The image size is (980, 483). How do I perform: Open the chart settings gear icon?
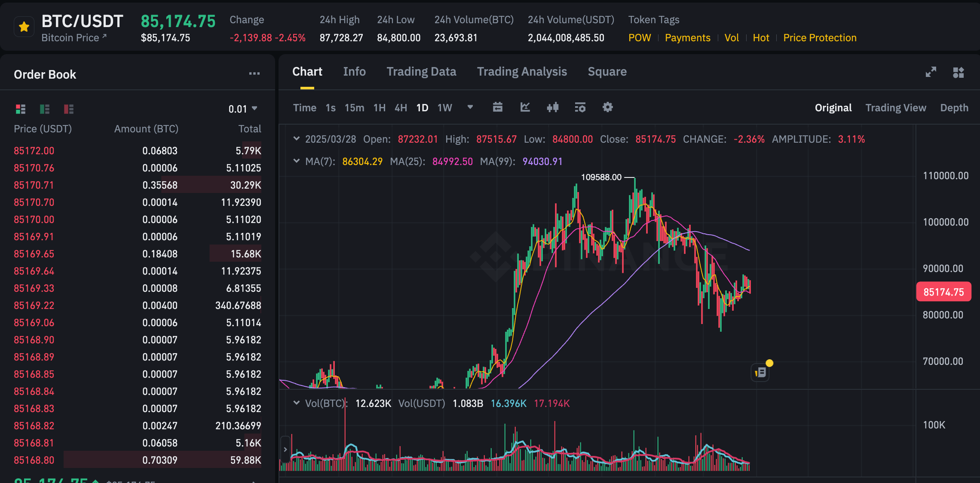click(607, 107)
